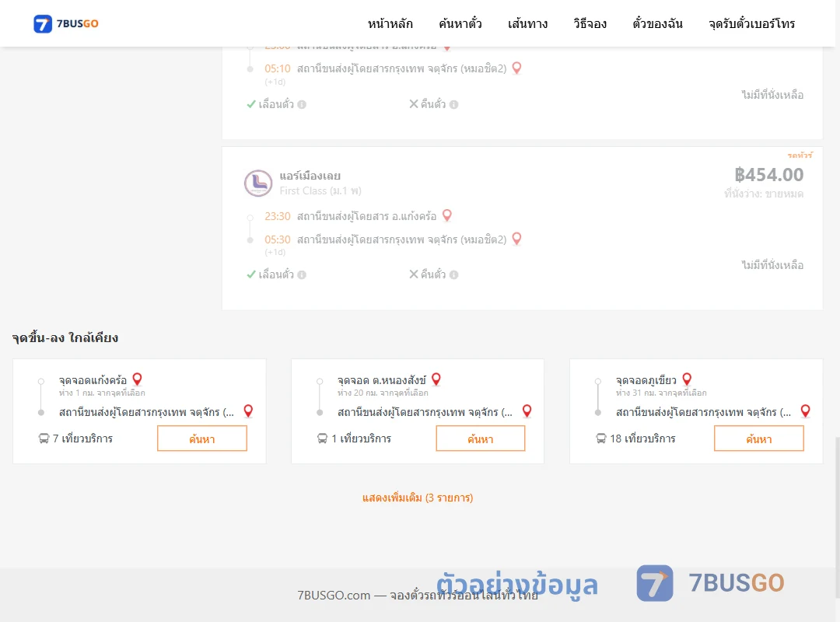Click ไม่มีที่นั่งเหลือ in the 05:30 trip card
Screen dimensions: 840x622
[772, 265]
